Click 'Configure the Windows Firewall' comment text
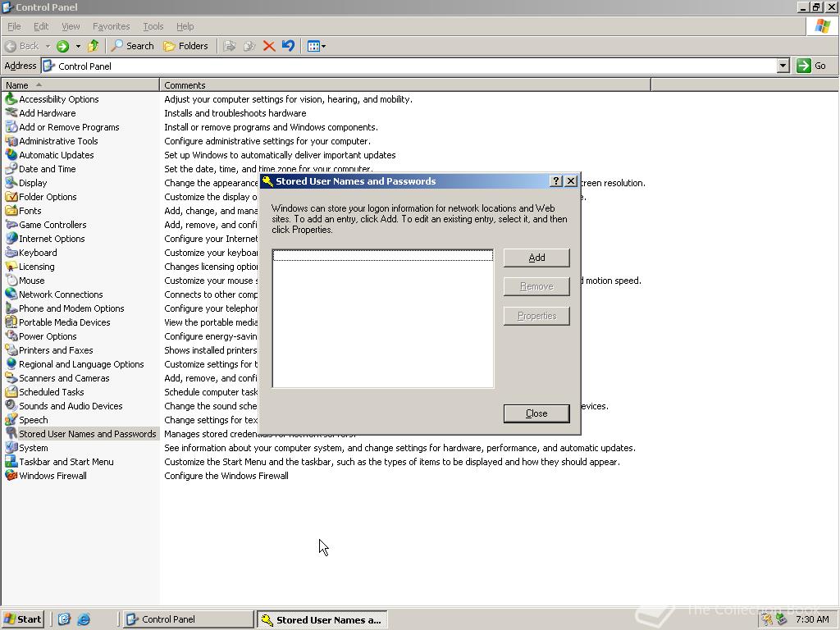Viewport: 840px width, 630px height. coord(226,476)
